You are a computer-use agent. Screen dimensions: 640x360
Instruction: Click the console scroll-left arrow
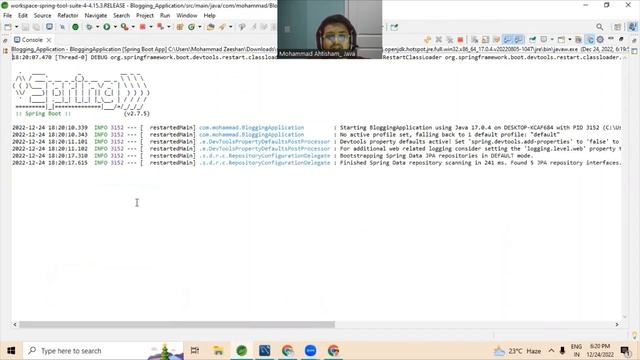[x=15, y=324]
